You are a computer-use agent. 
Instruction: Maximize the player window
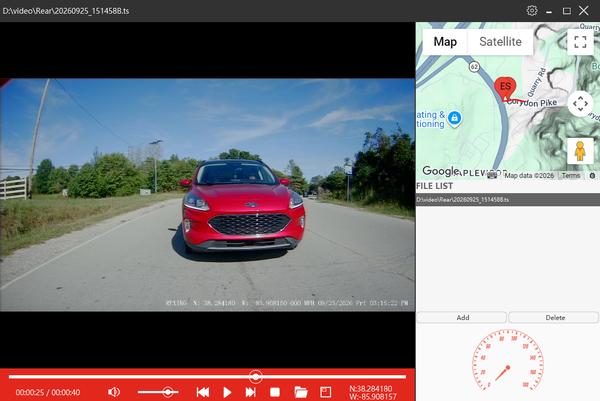(567, 11)
